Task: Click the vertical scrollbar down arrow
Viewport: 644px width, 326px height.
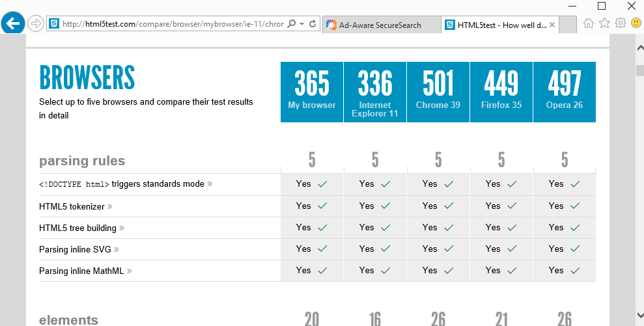Action: pos(640,315)
